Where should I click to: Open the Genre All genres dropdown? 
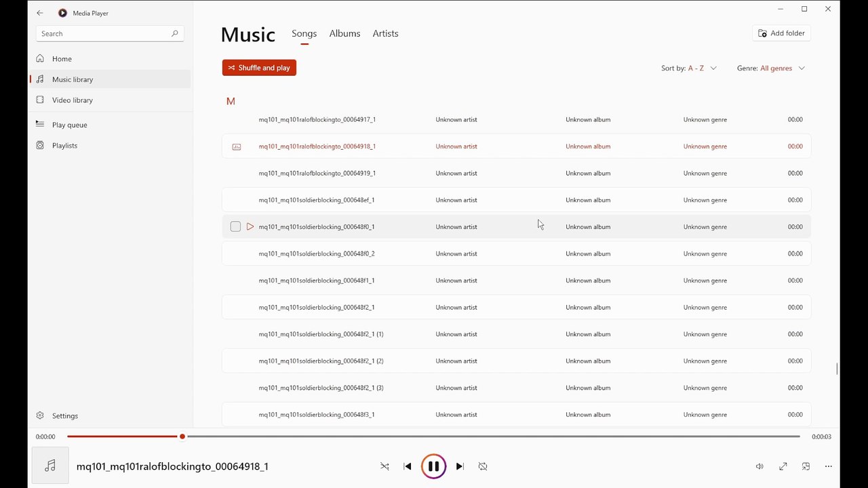click(771, 68)
